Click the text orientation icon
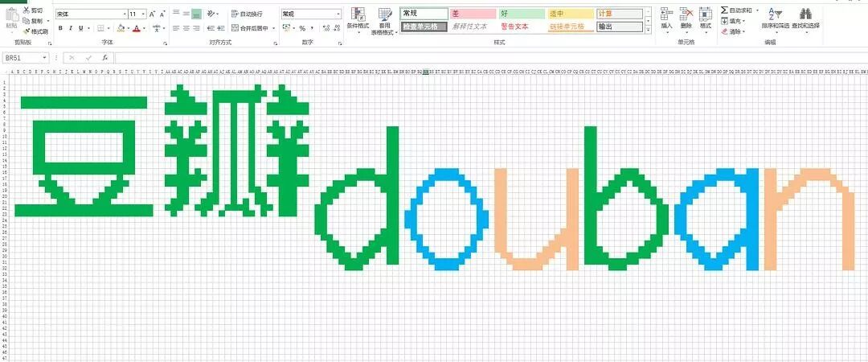This screenshot has height=362, width=868. [211, 14]
